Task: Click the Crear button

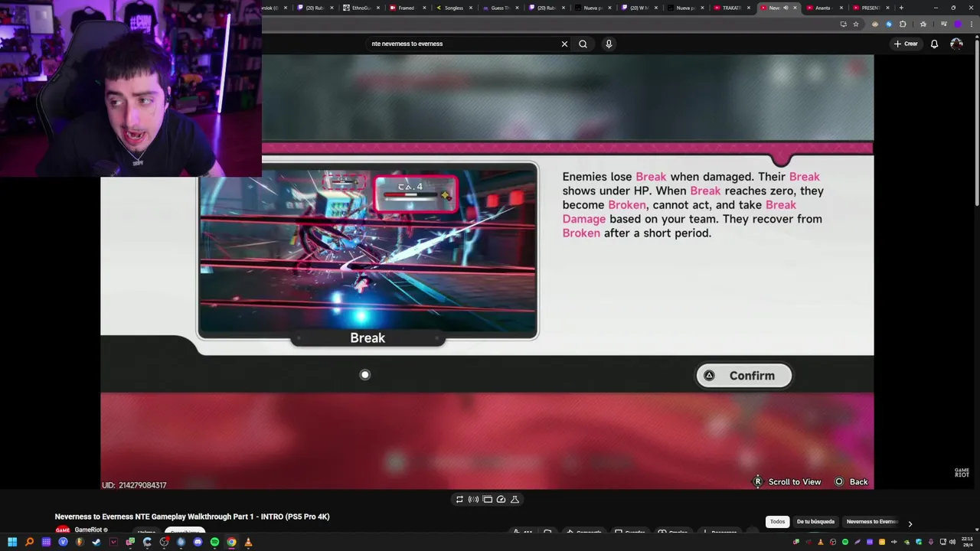Action: (906, 44)
